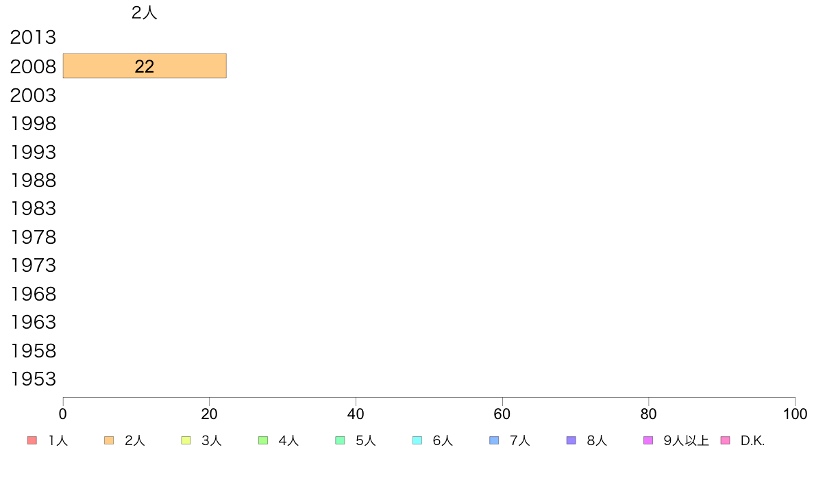Select the 1953 year label

(x=33, y=379)
